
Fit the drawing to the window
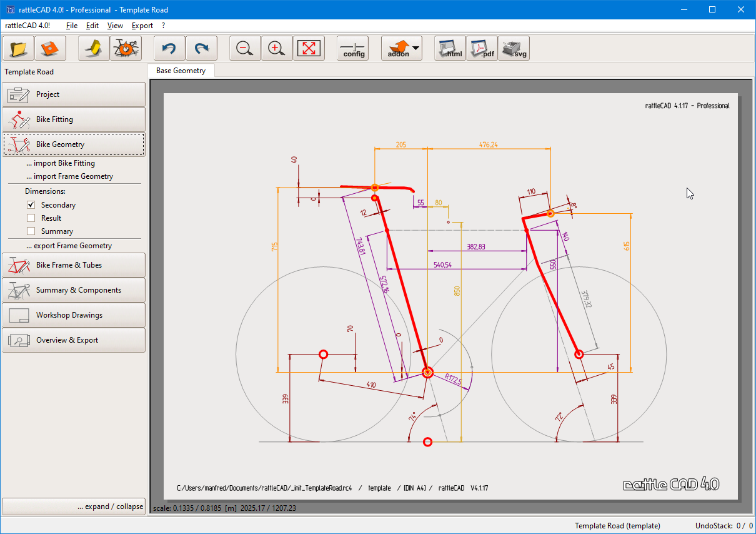click(x=309, y=48)
